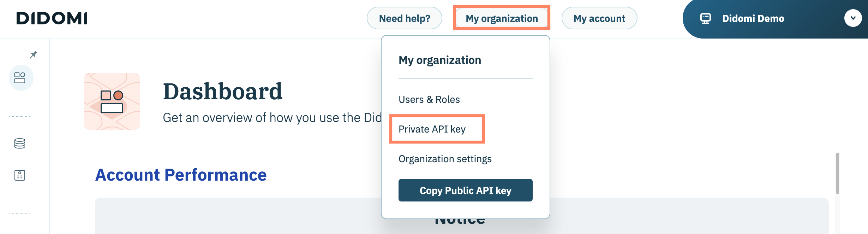The height and width of the screenshot is (234, 868).
Task: Click the My organization menu header
Action: tap(439, 60)
